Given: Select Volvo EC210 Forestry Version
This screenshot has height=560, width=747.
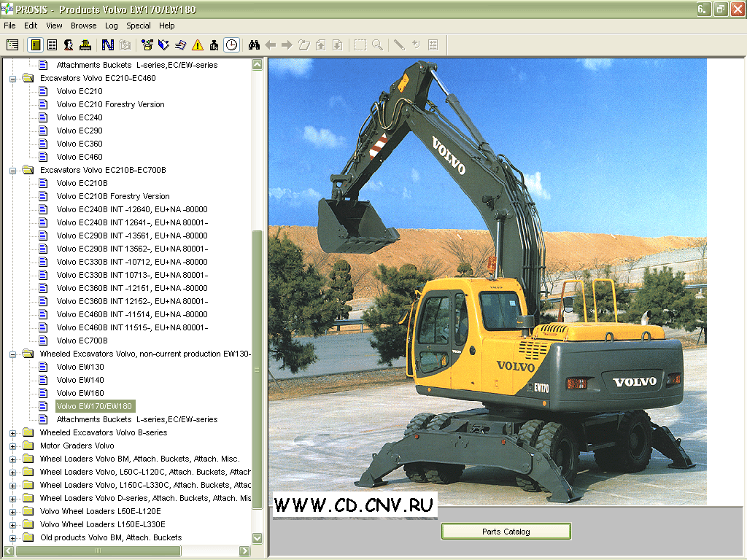Looking at the screenshot, I should click(x=111, y=104).
